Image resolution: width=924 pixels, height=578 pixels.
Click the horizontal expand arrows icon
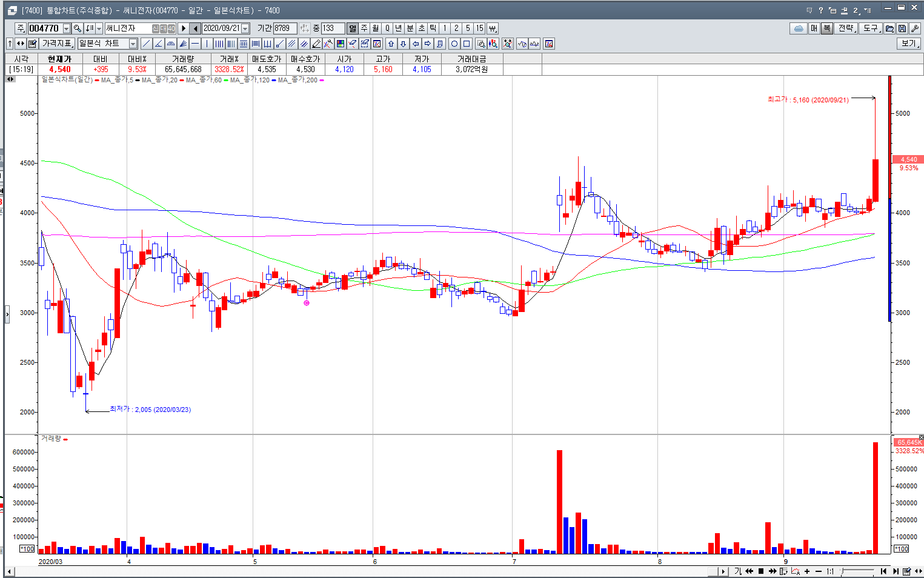[21, 44]
